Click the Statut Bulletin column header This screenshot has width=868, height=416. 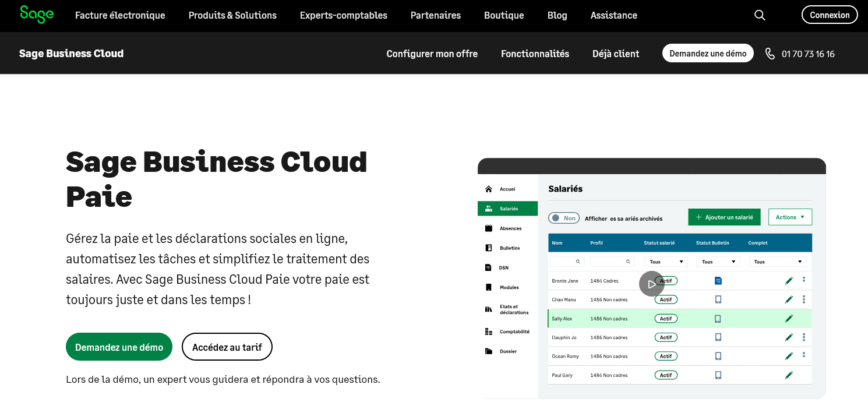click(x=712, y=243)
